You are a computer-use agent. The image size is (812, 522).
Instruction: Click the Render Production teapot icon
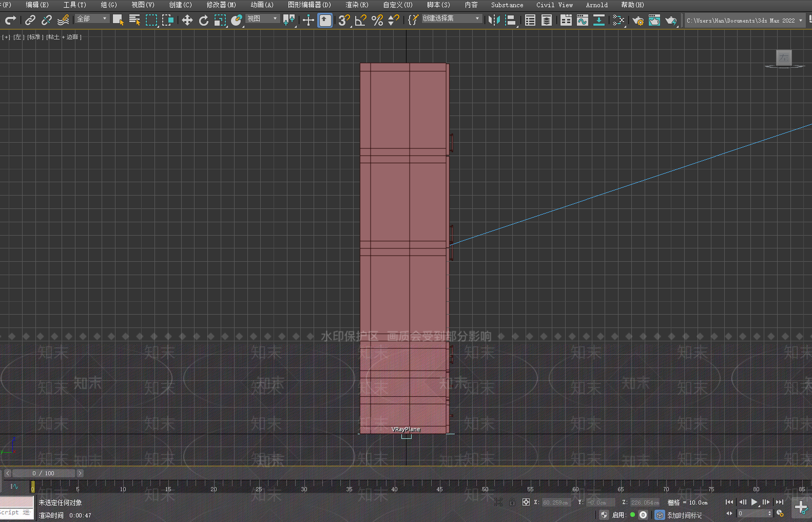671,20
